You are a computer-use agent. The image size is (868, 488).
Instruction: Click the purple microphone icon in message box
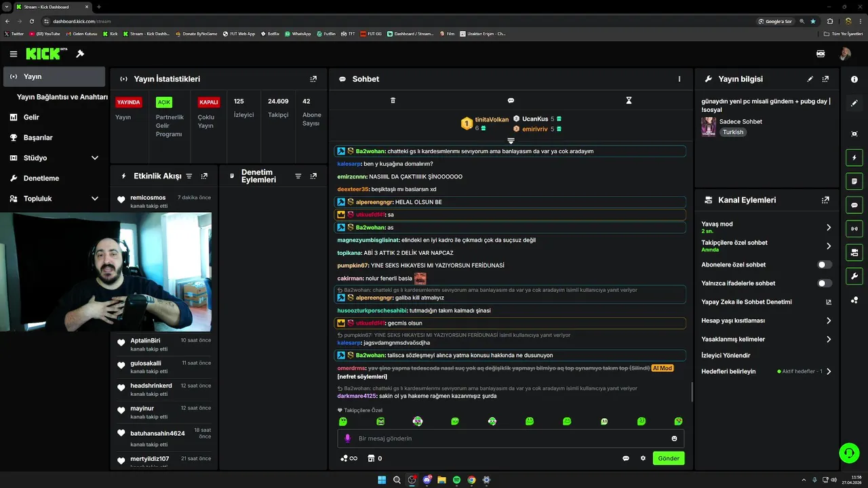click(348, 439)
